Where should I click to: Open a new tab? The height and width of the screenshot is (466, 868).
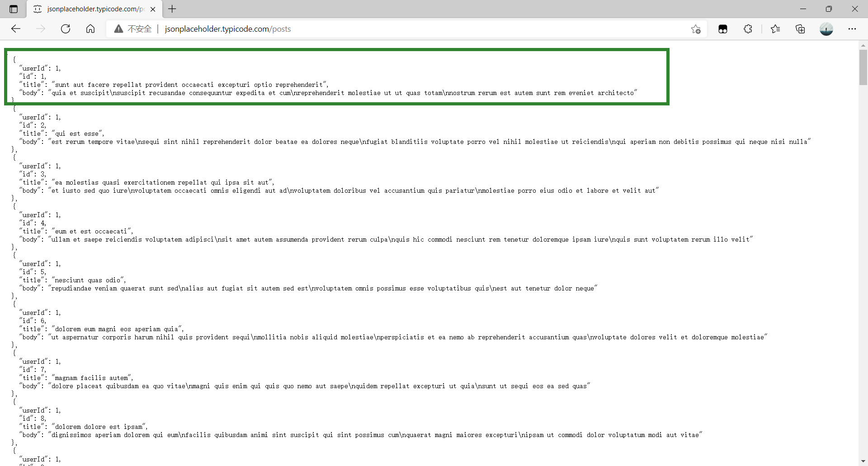[172, 9]
